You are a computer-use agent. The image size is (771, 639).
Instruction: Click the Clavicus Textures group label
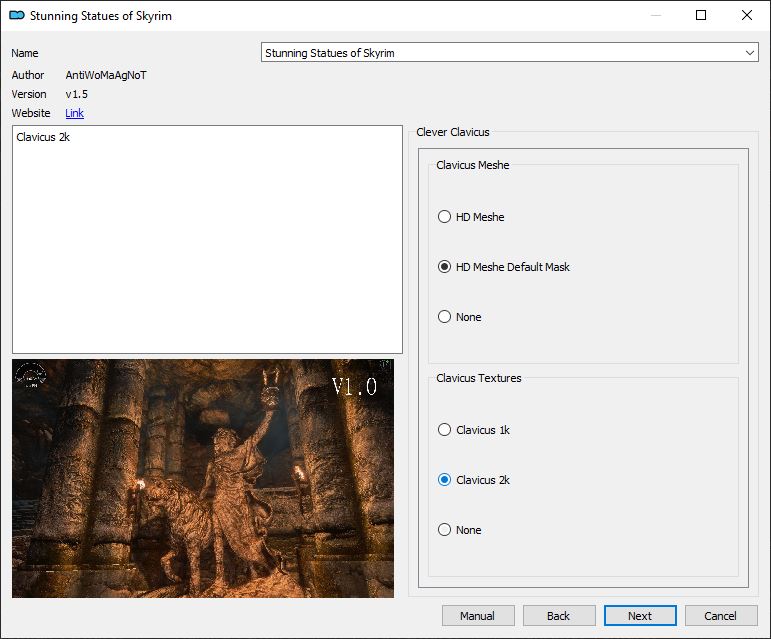[479, 378]
